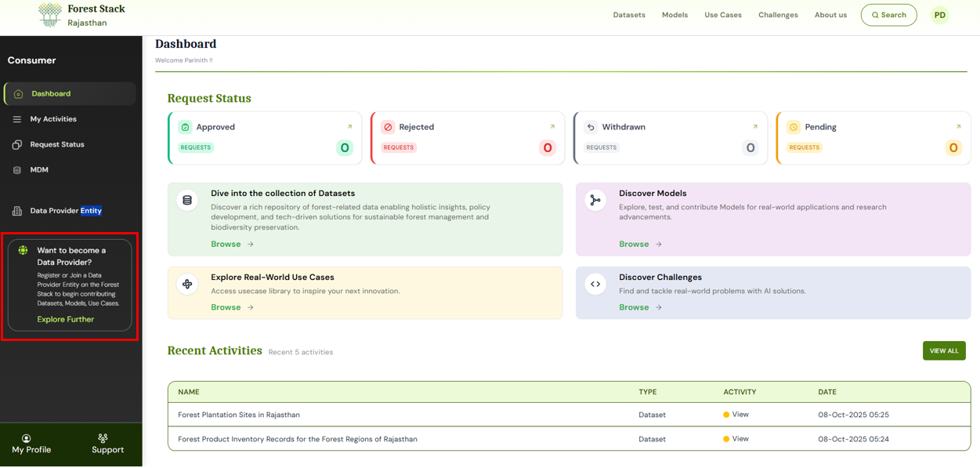The height and width of the screenshot is (468, 980).
Task: Click the dataset collection book icon
Action: pos(186,201)
